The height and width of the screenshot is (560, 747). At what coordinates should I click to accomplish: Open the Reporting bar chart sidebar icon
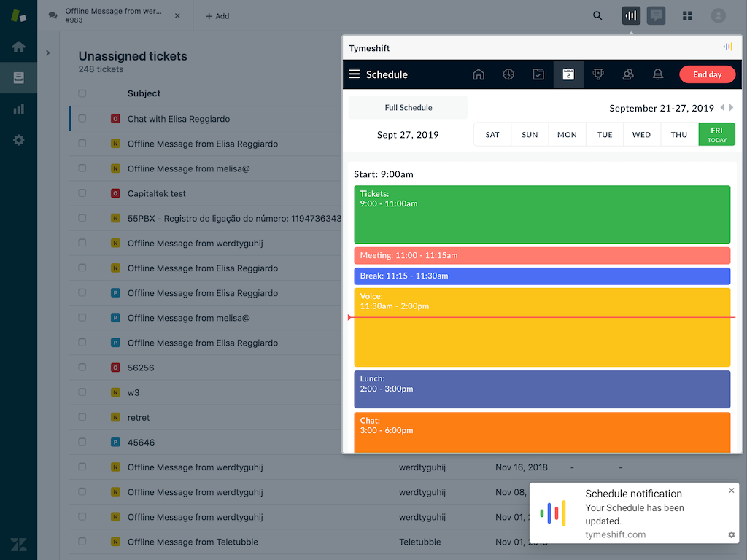[19, 109]
